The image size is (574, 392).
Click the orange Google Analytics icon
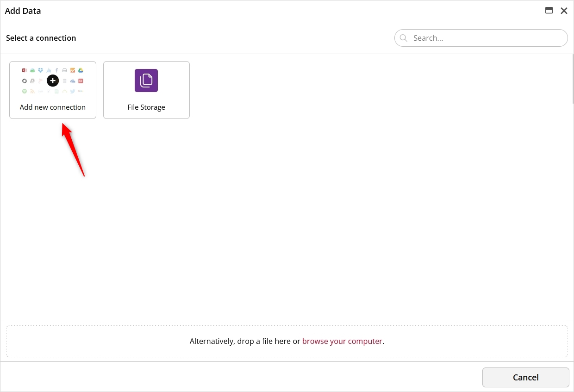[x=73, y=70]
